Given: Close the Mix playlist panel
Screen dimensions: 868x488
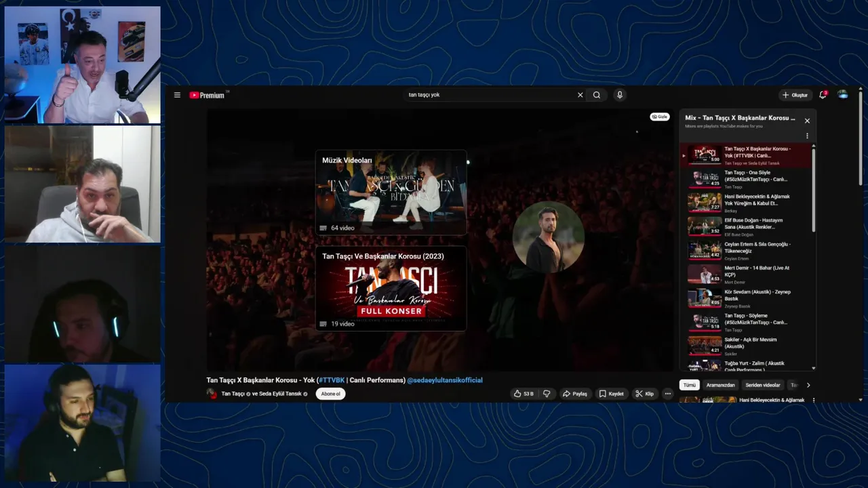Looking at the screenshot, I should pyautogui.click(x=807, y=121).
